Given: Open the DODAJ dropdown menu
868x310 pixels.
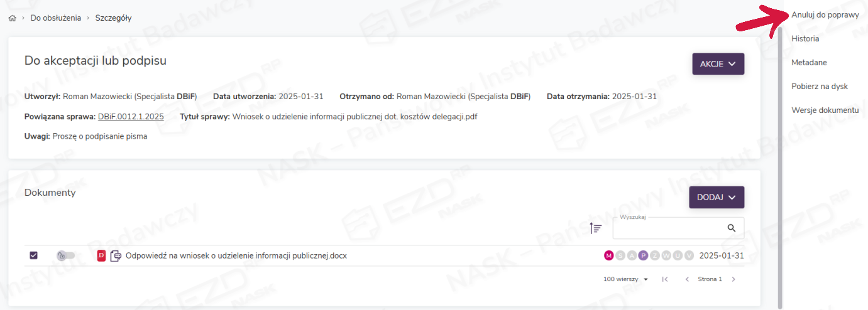Looking at the screenshot, I should pos(717,197).
